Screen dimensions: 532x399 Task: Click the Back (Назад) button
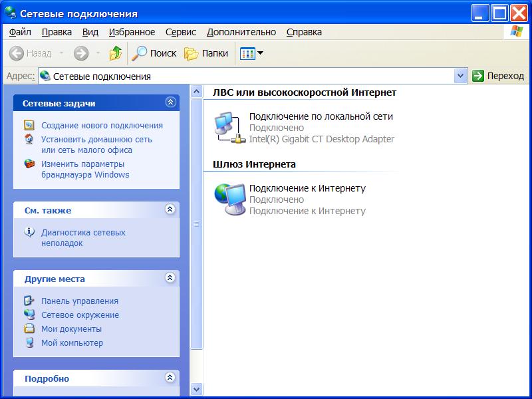click(x=30, y=53)
